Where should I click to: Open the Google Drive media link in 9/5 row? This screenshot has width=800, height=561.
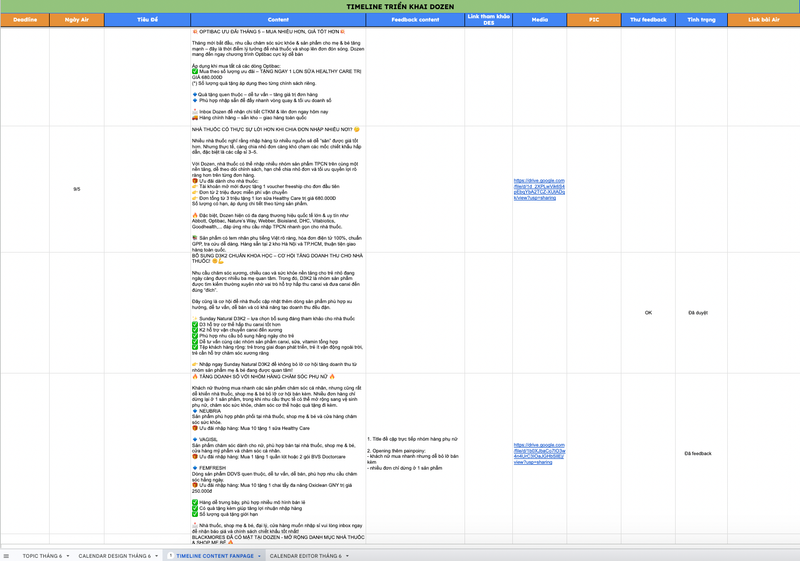[x=539, y=189]
